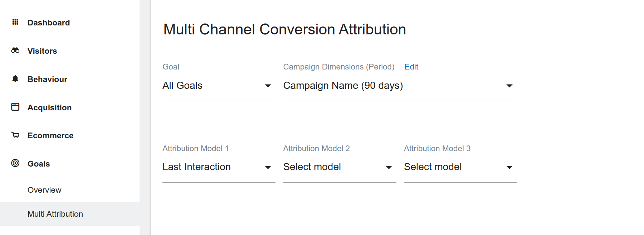644x235 pixels.
Task: Go to the Dashboard menu
Action: [x=49, y=23]
